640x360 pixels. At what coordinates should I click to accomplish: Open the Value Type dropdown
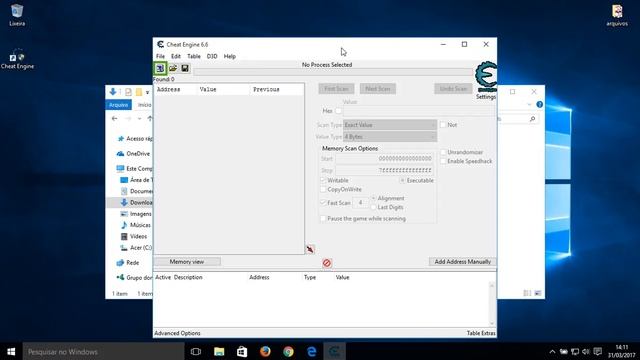coord(390,137)
